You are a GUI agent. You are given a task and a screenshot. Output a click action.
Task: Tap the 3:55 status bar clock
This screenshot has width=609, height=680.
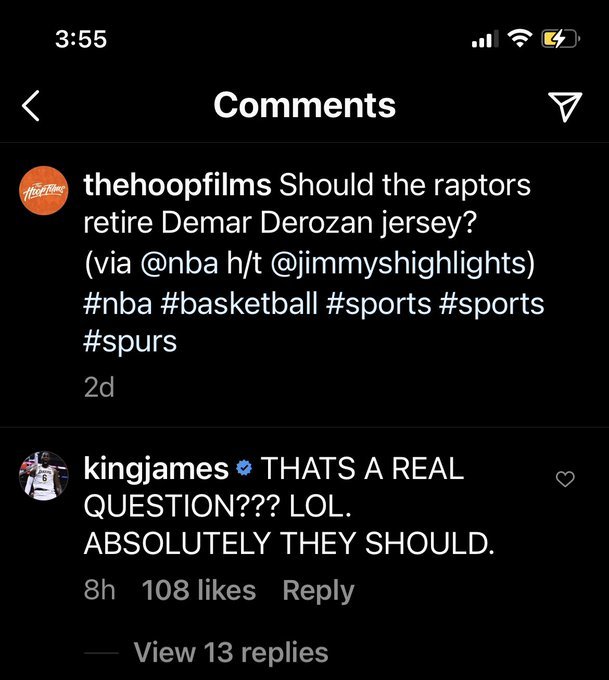click(81, 39)
